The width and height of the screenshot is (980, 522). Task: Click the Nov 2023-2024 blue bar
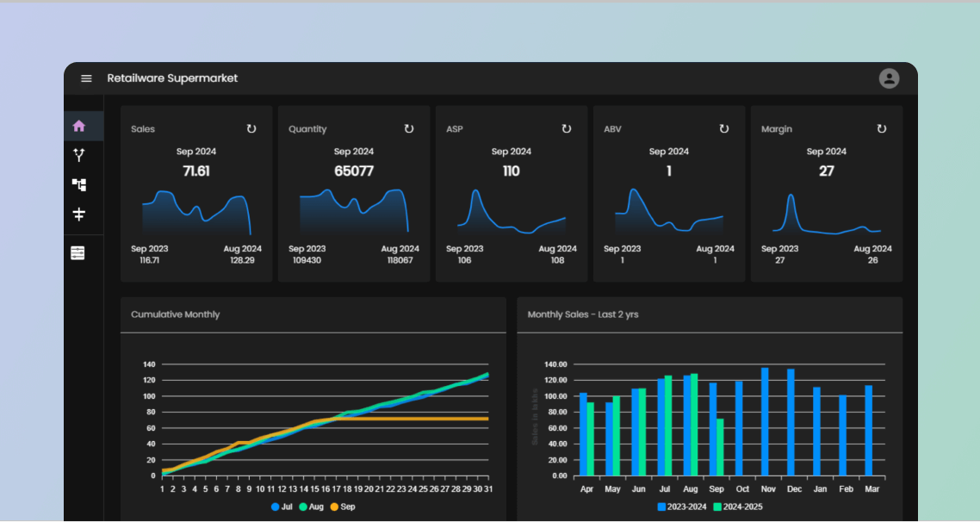click(x=765, y=422)
